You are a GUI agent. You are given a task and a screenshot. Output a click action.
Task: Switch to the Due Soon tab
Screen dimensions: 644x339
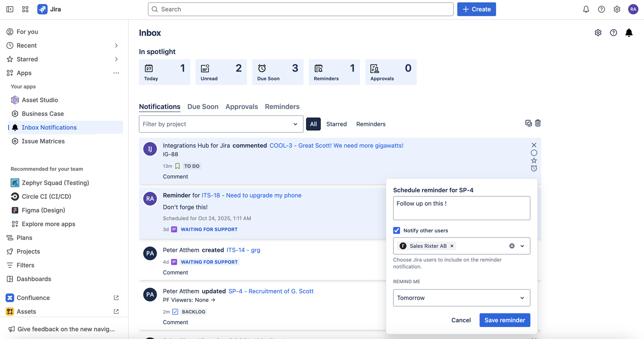pos(203,107)
